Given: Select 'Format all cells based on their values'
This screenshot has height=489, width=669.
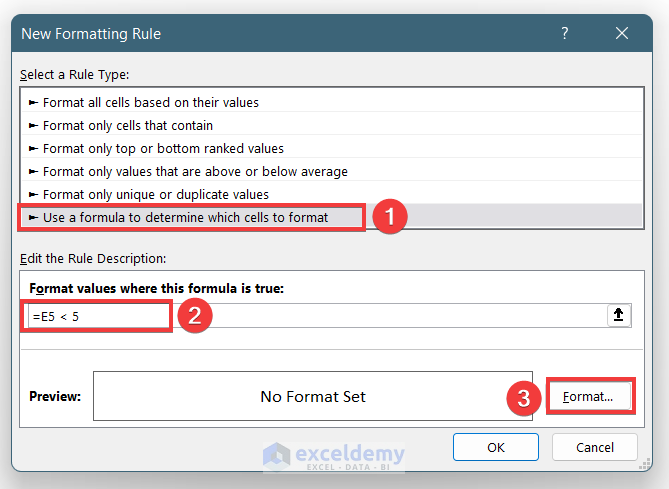Looking at the screenshot, I should pyautogui.click(x=150, y=103).
